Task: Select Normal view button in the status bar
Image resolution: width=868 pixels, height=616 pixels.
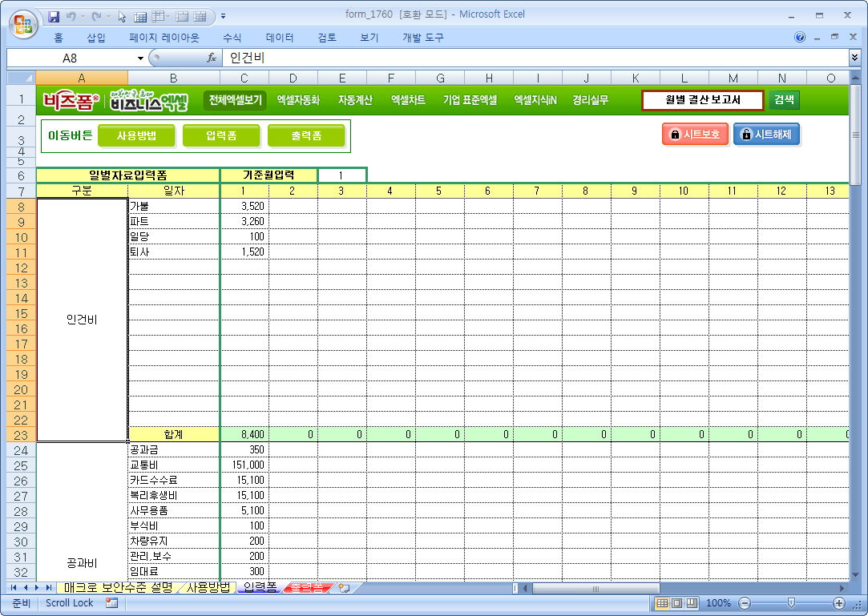Action: coord(663,603)
